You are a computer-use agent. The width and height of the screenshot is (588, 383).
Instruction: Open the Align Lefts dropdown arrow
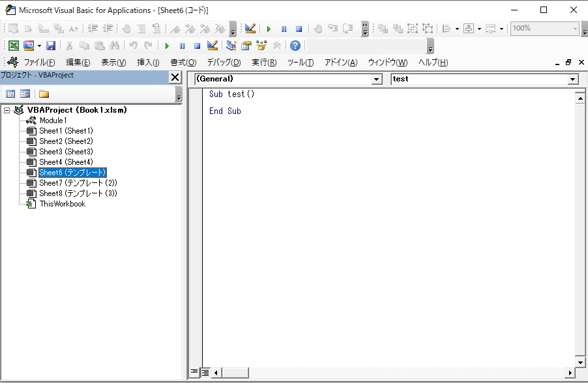(457, 29)
